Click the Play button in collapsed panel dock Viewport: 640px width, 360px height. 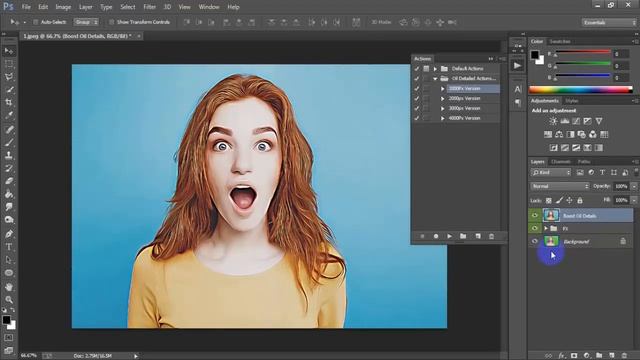pyautogui.click(x=518, y=66)
